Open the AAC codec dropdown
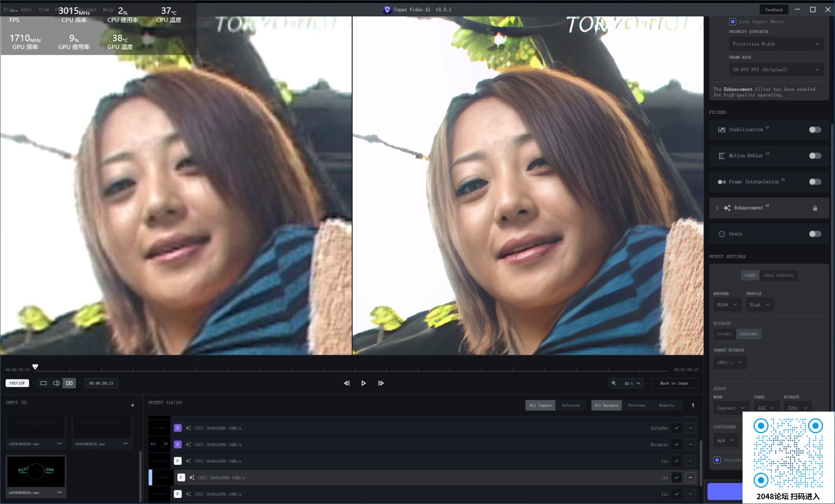The width and height of the screenshot is (835, 504). point(766,408)
